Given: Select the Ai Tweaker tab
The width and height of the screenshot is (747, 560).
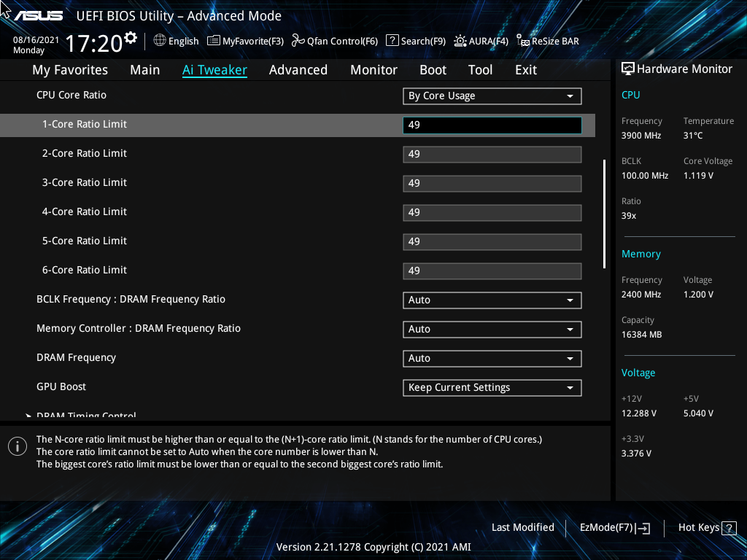Looking at the screenshot, I should [x=214, y=70].
